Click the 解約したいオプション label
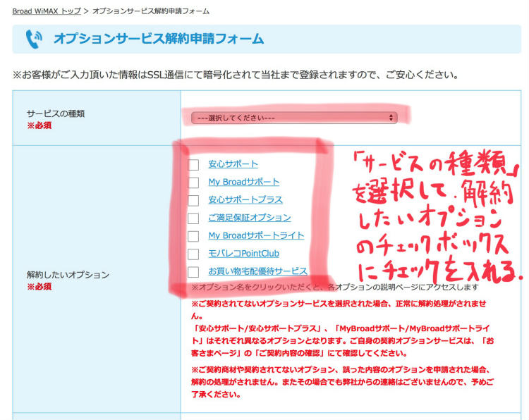This screenshot has height=420, width=529. 68,275
